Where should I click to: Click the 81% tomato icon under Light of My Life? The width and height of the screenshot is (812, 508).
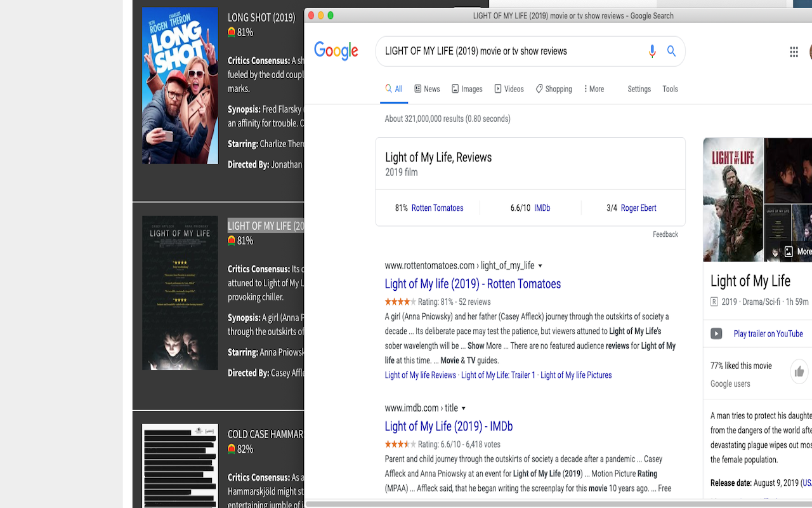(x=232, y=241)
